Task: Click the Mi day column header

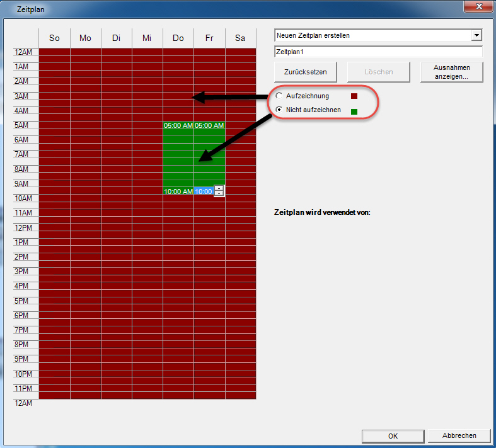Action: point(147,38)
